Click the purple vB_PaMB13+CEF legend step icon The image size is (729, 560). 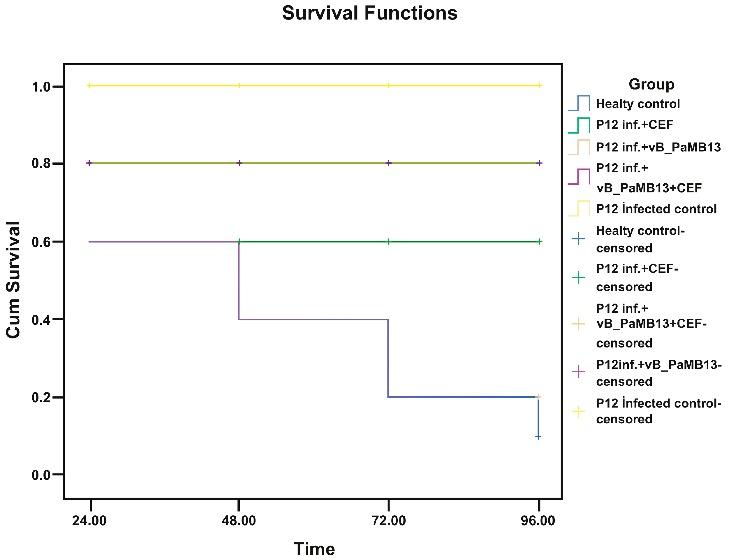click(x=579, y=177)
